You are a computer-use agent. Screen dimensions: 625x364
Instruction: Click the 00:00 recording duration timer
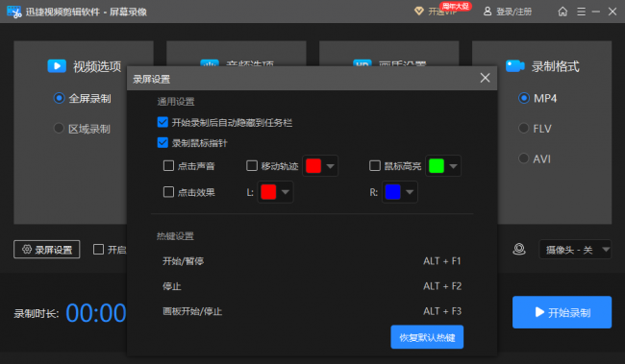96,313
